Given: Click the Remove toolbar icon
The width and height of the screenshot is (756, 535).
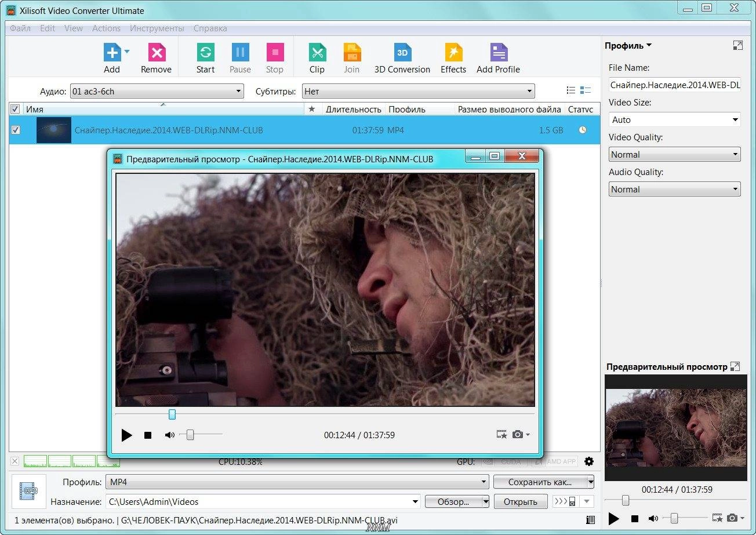Looking at the screenshot, I should pos(157,53).
